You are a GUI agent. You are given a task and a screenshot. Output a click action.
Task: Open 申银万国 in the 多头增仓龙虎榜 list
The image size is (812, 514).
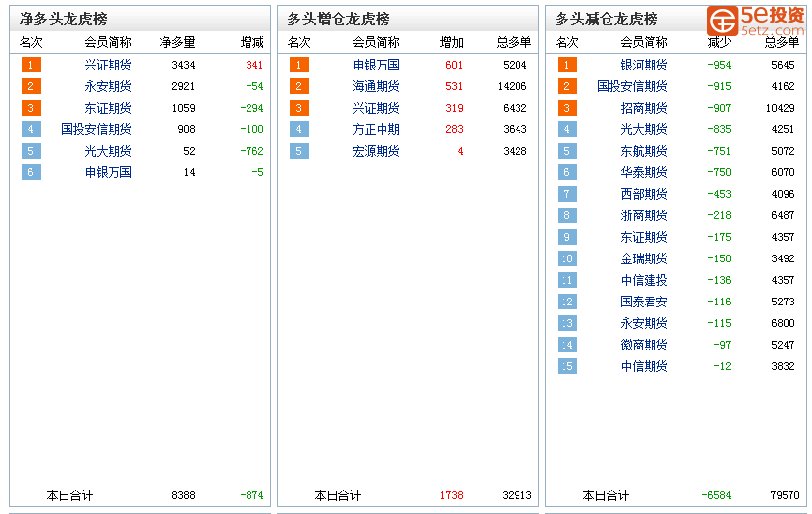(377, 65)
